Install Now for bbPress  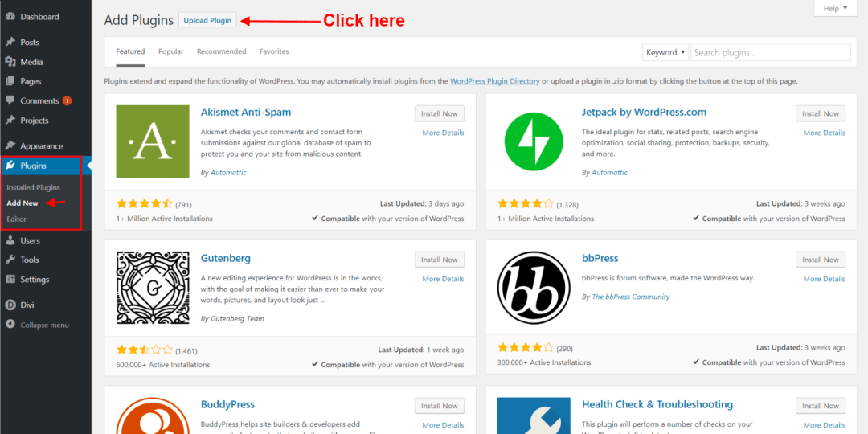click(x=821, y=260)
